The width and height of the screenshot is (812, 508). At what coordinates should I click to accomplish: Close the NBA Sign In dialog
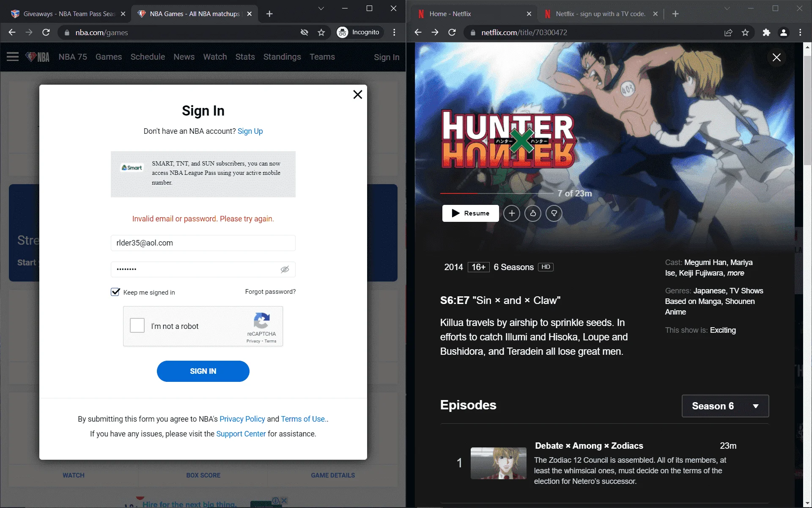(x=358, y=94)
